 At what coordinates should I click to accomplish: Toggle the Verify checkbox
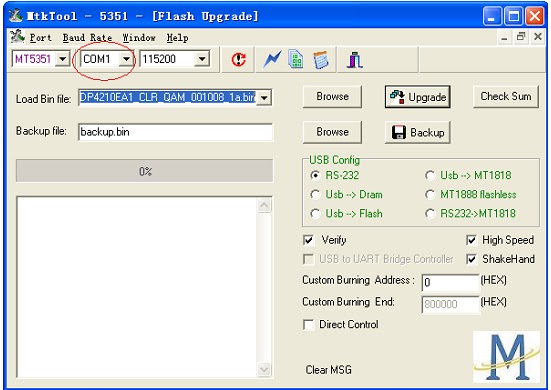(x=309, y=240)
